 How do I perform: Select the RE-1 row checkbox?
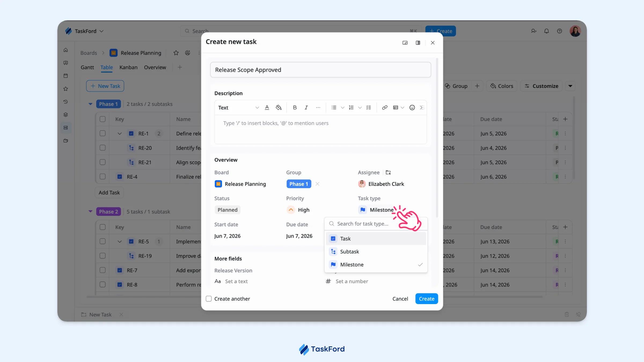(103, 134)
